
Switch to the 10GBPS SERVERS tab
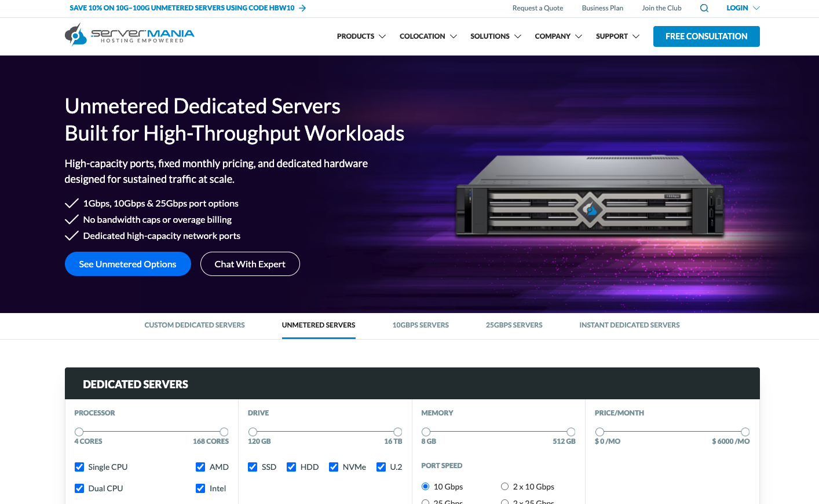coord(421,325)
